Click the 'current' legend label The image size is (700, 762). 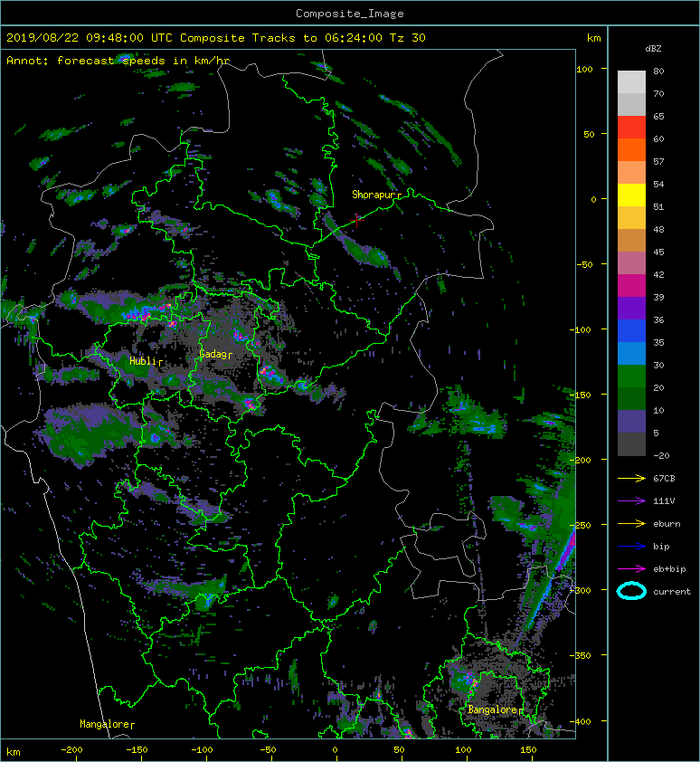[672, 592]
